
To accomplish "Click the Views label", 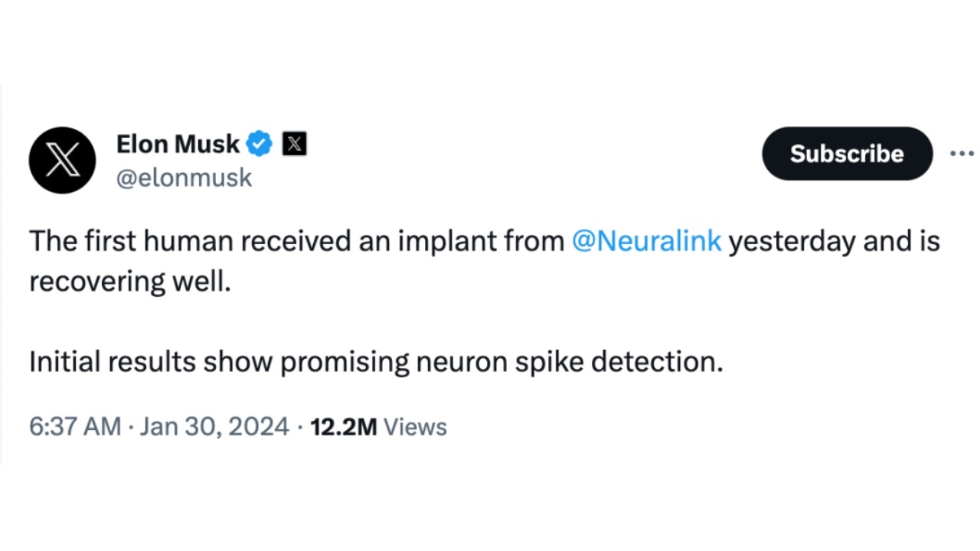I will point(415,426).
